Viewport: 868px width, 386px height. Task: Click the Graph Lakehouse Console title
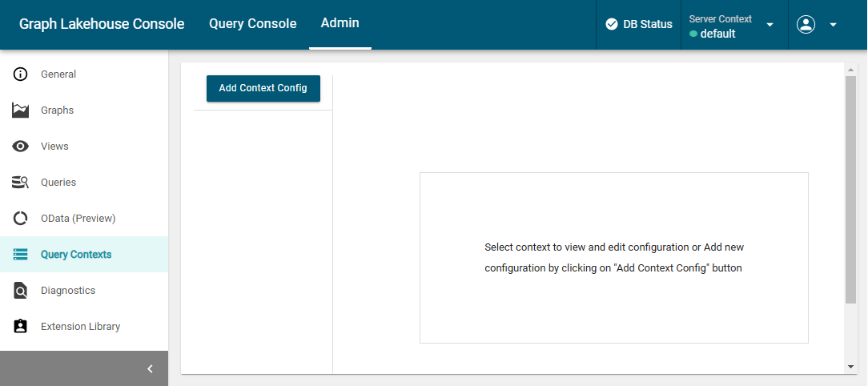tap(102, 24)
